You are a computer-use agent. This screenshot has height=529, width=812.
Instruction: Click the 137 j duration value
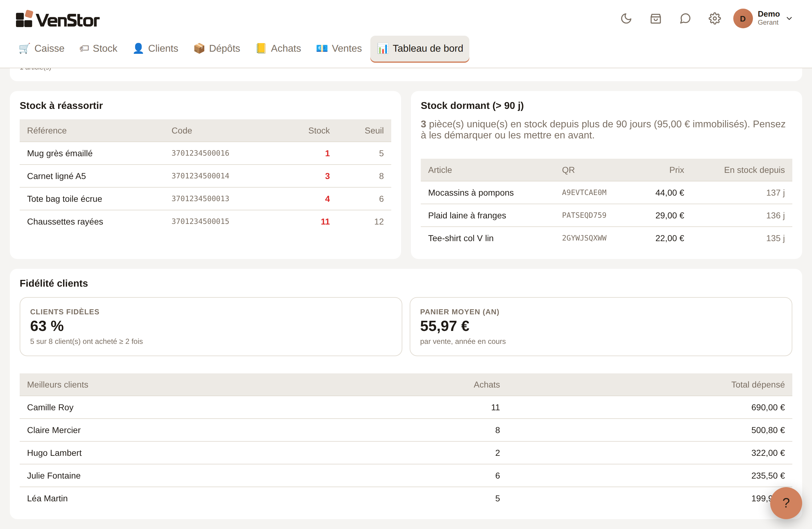pyautogui.click(x=775, y=193)
